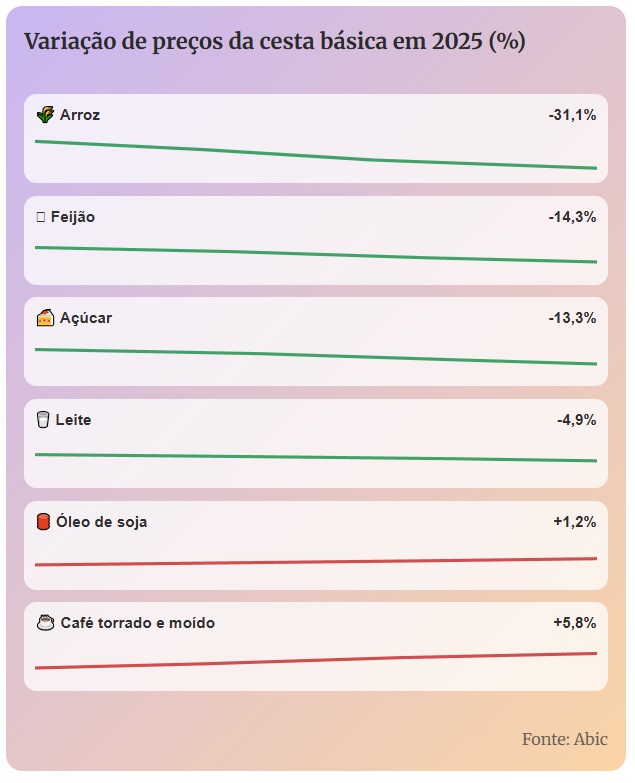The width and height of the screenshot is (635, 783).
Task: Click the red coffee trend line
Action: click(315, 660)
